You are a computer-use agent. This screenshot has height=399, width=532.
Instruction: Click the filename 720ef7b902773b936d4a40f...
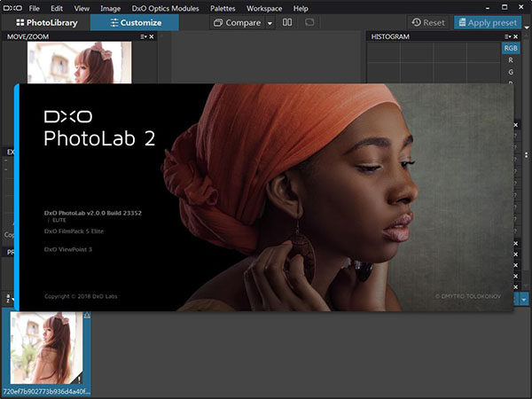(46, 392)
